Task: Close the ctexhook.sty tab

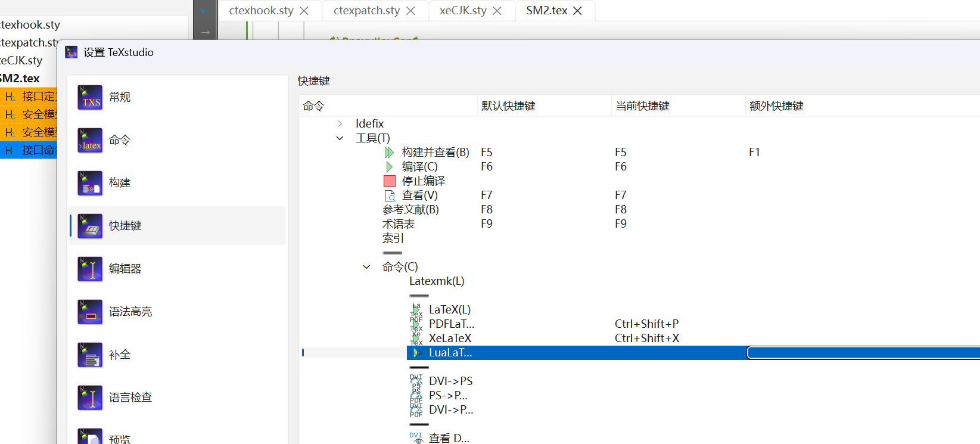Action: 304,11
